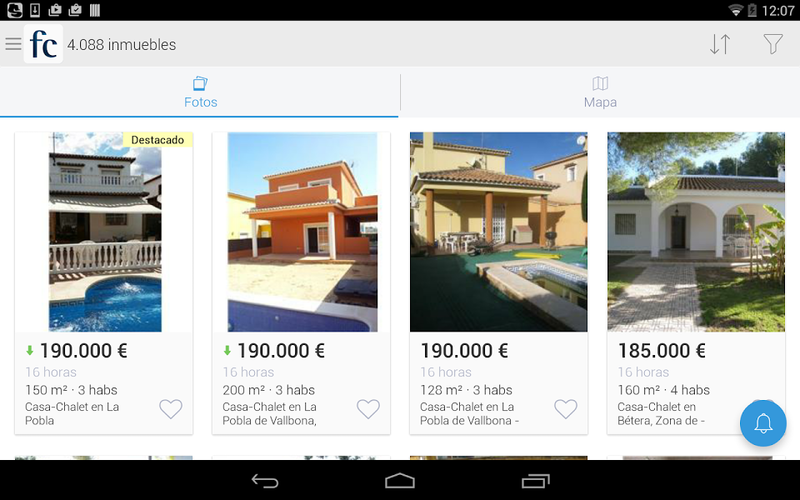Switch to the Mapa tab
The height and width of the screenshot is (500, 800).
pos(600,92)
